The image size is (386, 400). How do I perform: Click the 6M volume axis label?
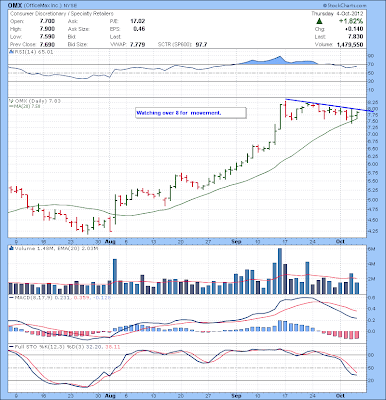click(x=372, y=249)
